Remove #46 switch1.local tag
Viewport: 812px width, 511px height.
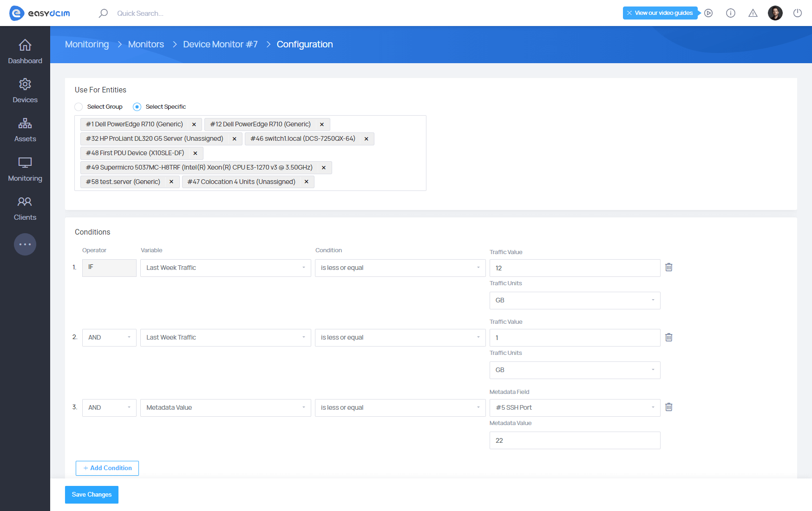click(367, 139)
